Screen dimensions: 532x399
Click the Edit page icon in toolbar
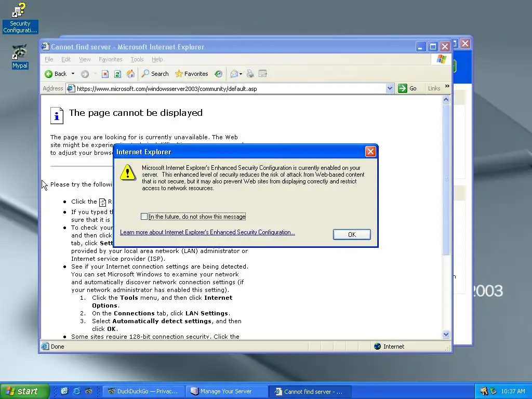pos(262,74)
